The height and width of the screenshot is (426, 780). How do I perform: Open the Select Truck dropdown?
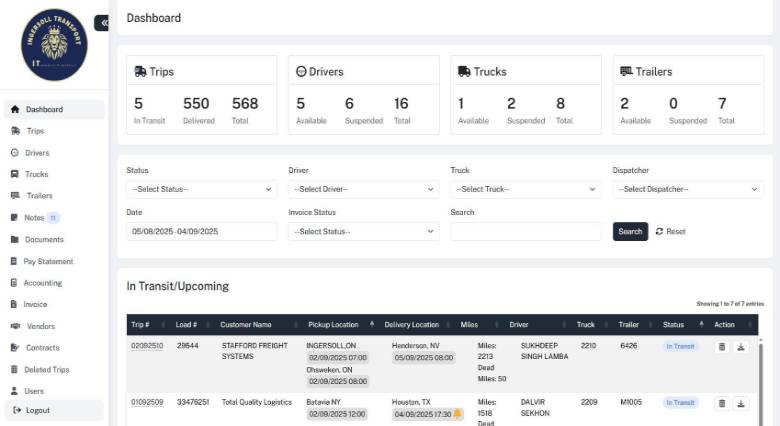pos(525,189)
